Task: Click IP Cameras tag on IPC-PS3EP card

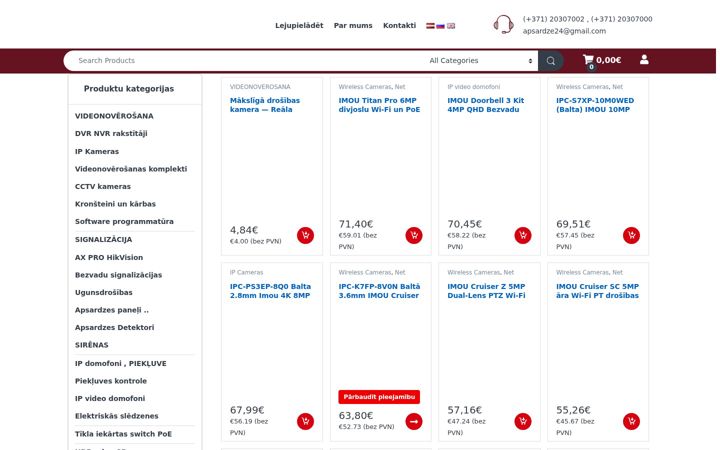Action: [246, 273]
